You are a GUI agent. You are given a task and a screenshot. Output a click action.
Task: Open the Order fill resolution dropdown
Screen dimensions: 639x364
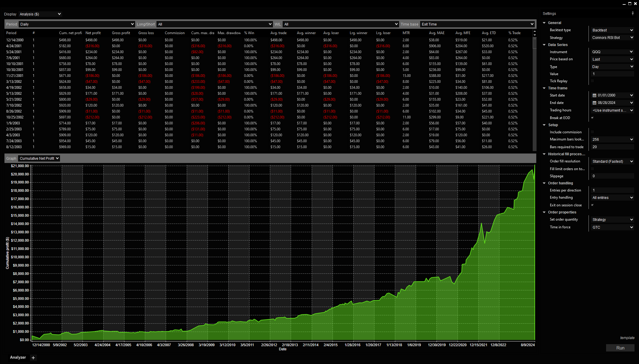[x=613, y=161]
